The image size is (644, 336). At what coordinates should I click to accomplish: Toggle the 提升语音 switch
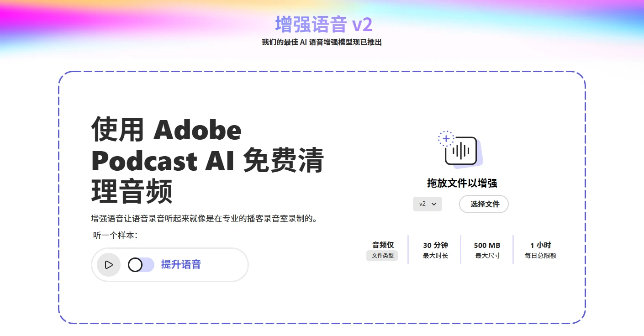coord(141,265)
